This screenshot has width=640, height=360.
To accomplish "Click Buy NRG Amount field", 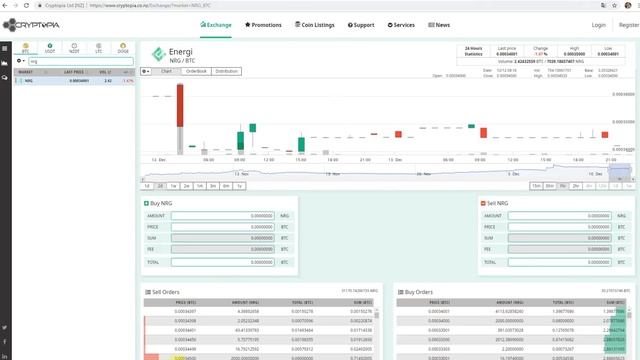I will [x=222, y=216].
